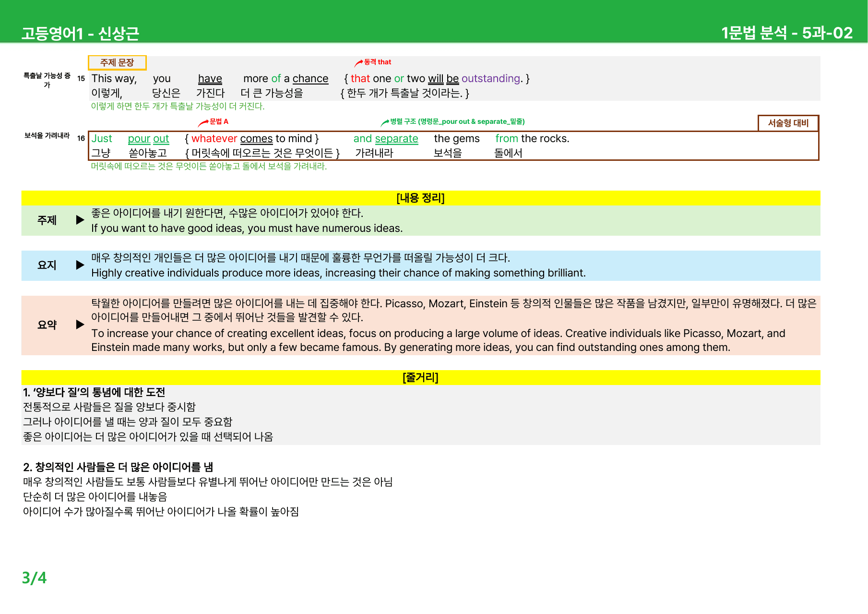The image size is (868, 614).
Task: Click the triangle marker beside 주제
Action: (80, 220)
